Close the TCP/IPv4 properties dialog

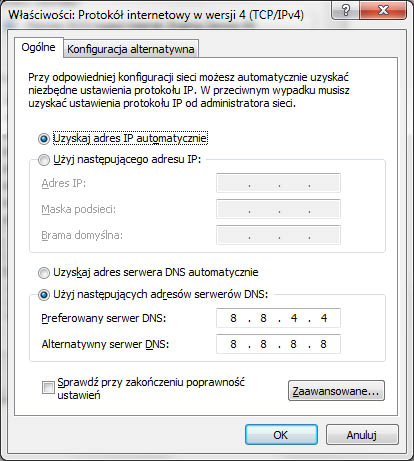click(383, 10)
